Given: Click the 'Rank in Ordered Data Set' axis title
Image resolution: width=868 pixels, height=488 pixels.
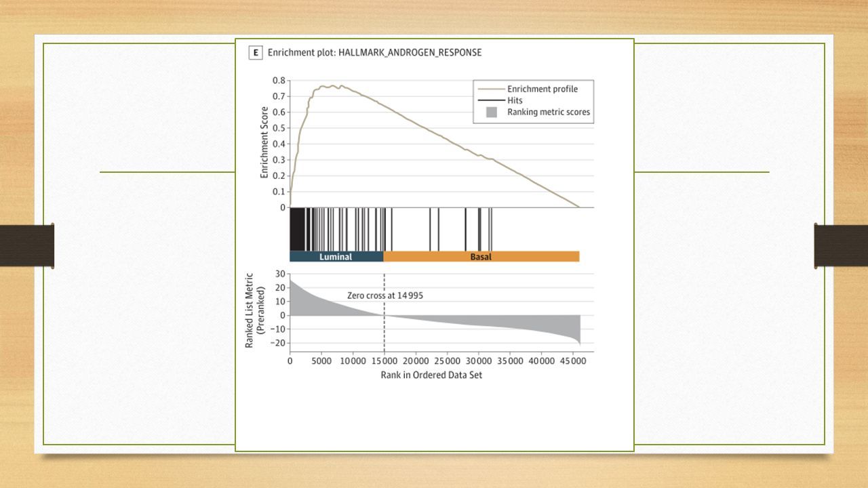Looking at the screenshot, I should click(x=431, y=375).
